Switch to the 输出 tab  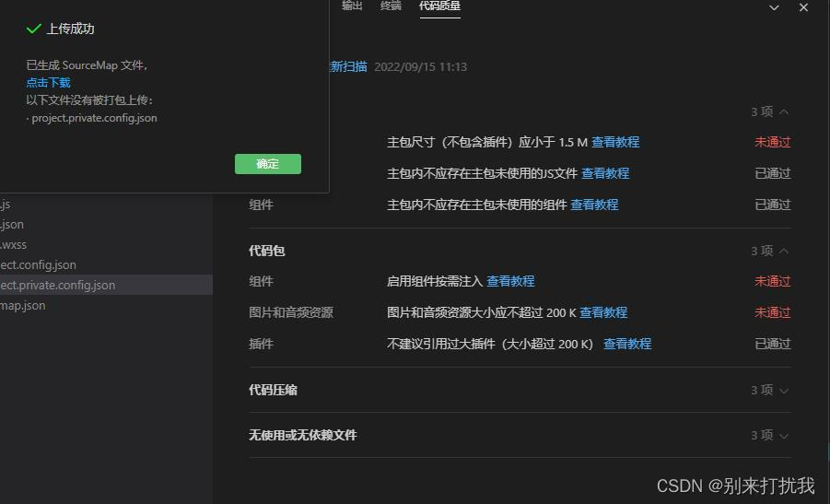point(352,6)
